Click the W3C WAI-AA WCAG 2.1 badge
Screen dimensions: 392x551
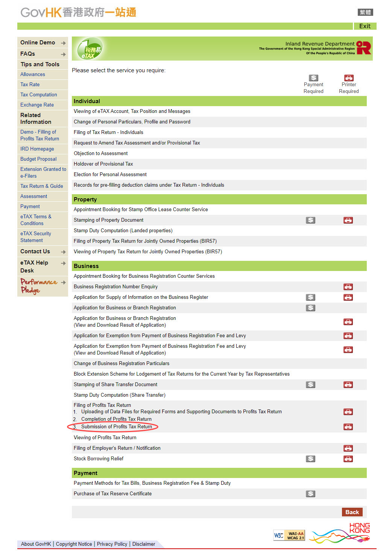pyautogui.click(x=289, y=535)
